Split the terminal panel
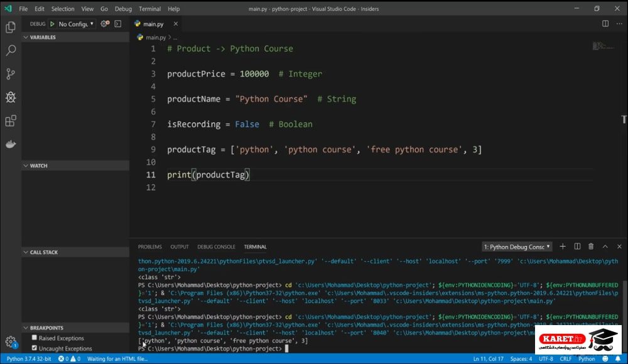This screenshot has width=628, height=364. [577, 246]
